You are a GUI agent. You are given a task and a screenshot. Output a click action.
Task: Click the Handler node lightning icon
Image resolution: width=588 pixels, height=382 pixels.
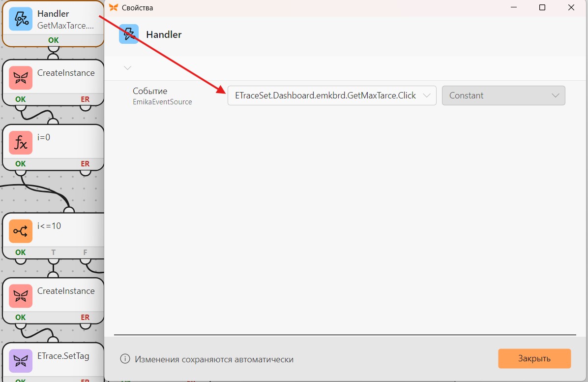click(x=21, y=19)
